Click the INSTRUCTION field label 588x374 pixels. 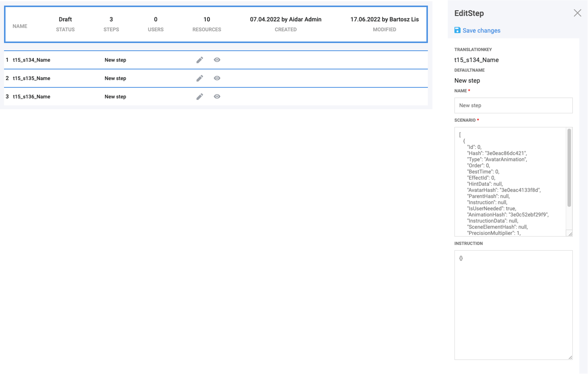(x=468, y=244)
